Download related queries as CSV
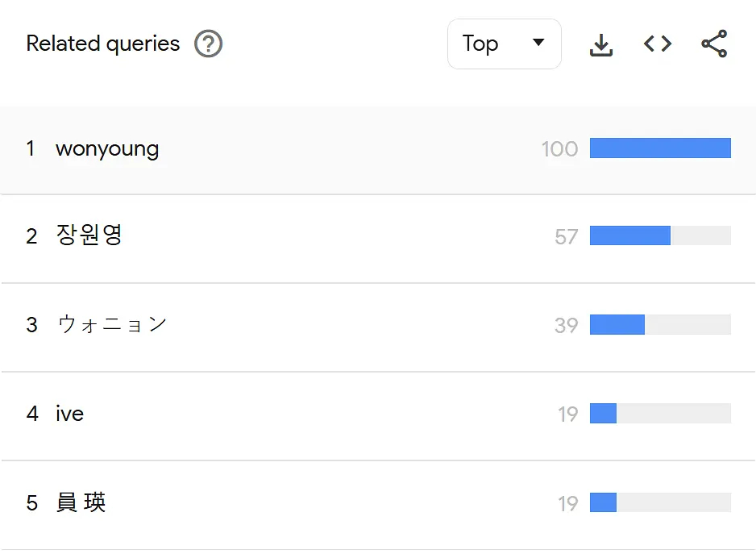 601,44
